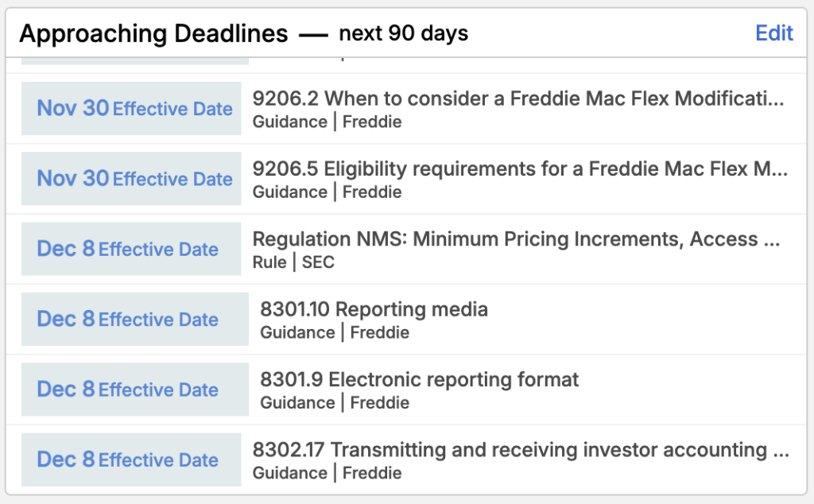Click the Approaching Deadlines heading
The width and height of the screenshot is (814, 504).
click(x=153, y=33)
